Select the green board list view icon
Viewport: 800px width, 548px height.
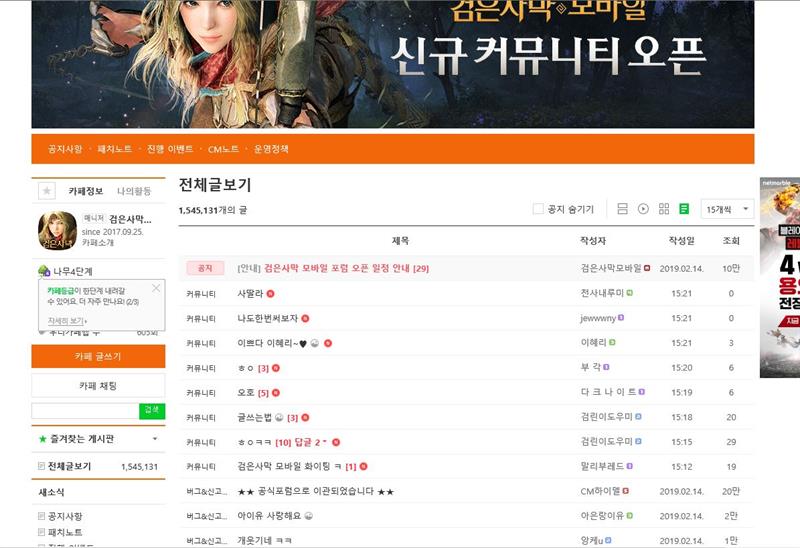[684, 209]
